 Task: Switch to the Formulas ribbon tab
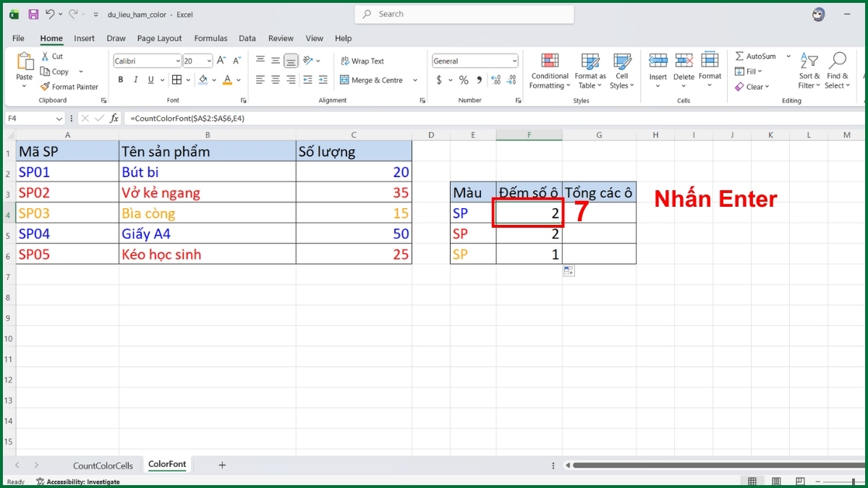point(210,38)
